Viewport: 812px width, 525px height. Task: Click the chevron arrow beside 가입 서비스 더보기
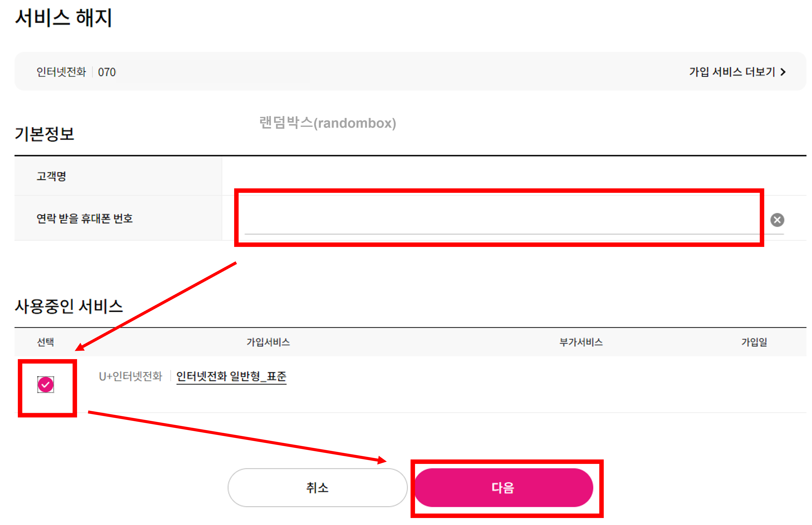click(x=783, y=72)
